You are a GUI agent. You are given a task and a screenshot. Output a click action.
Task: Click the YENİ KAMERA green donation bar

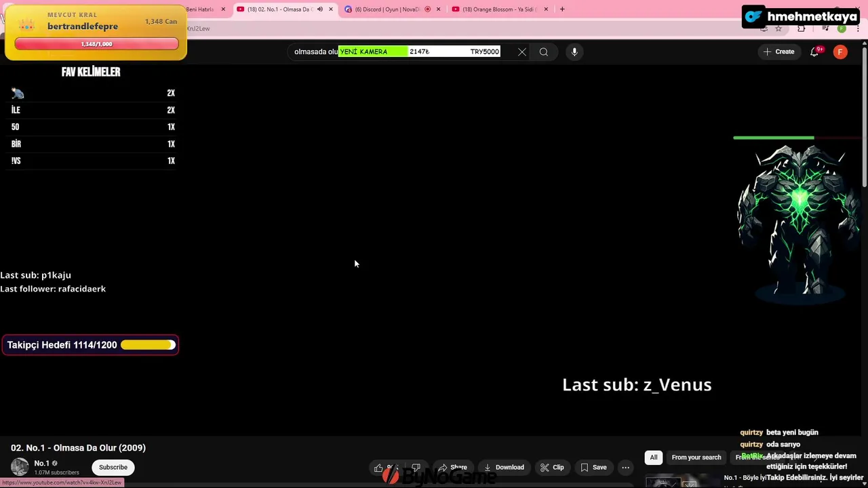(x=373, y=52)
